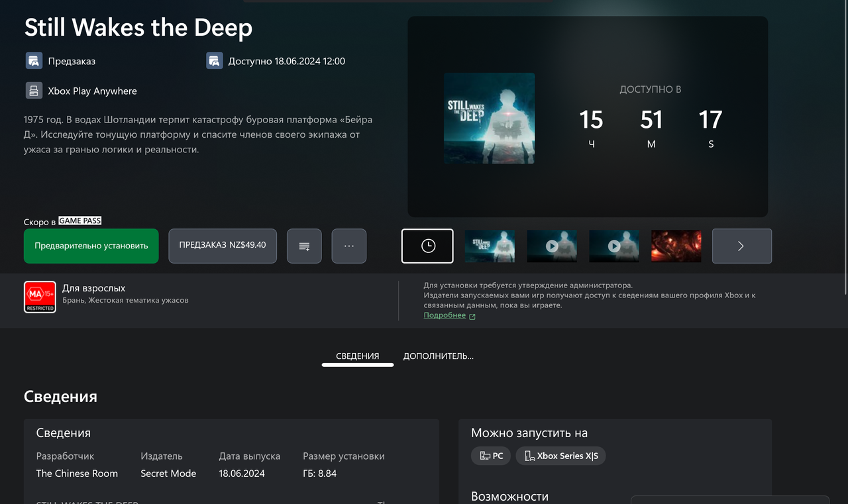The image size is (848, 504).
Task: Click the Можно запустить на heading
Action: tap(529, 433)
